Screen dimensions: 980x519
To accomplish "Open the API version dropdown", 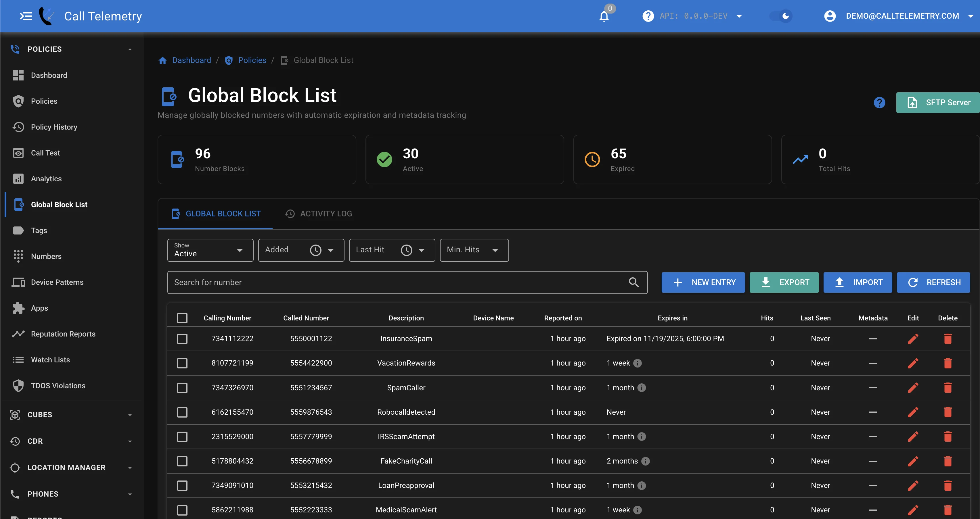I will pos(701,16).
